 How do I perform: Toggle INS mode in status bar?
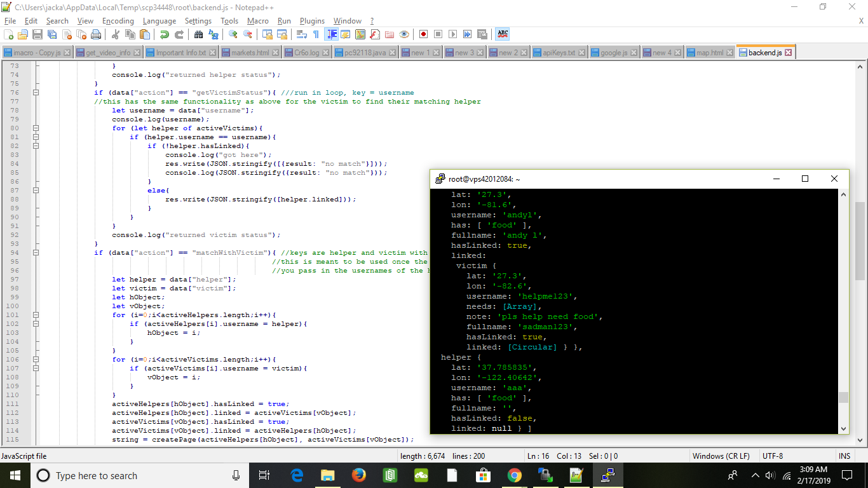[x=844, y=456]
